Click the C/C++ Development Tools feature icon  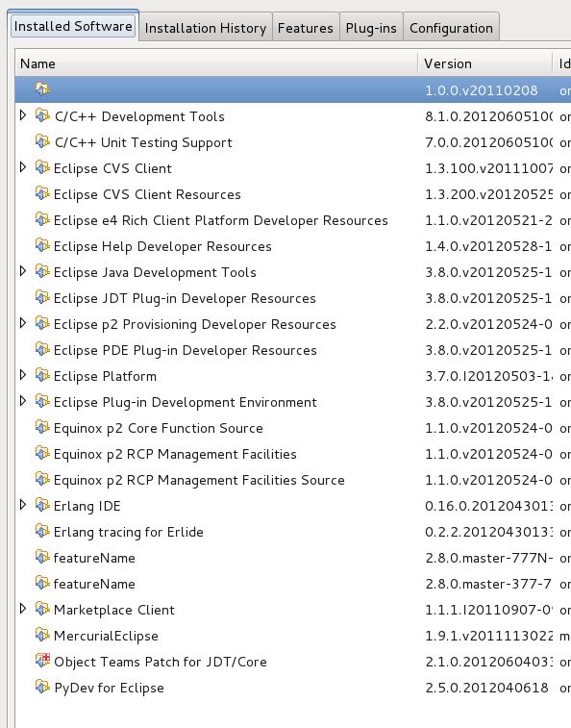coord(42,115)
